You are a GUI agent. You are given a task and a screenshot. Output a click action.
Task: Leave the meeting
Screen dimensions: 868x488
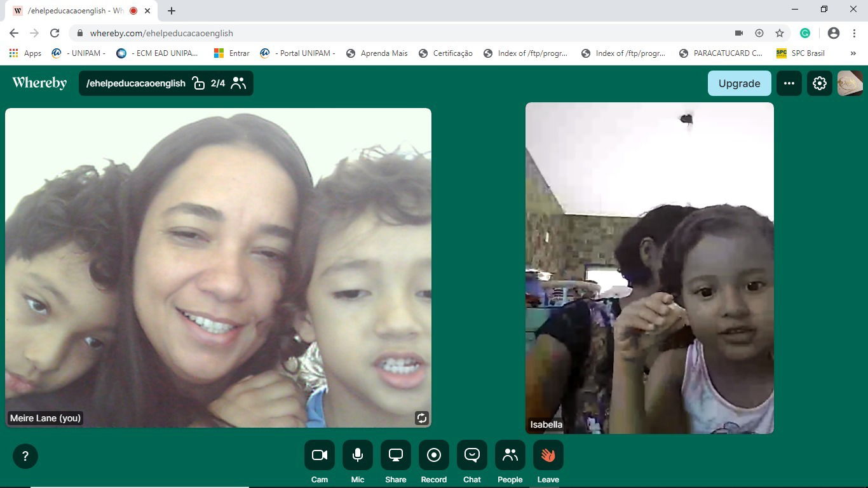(548, 455)
